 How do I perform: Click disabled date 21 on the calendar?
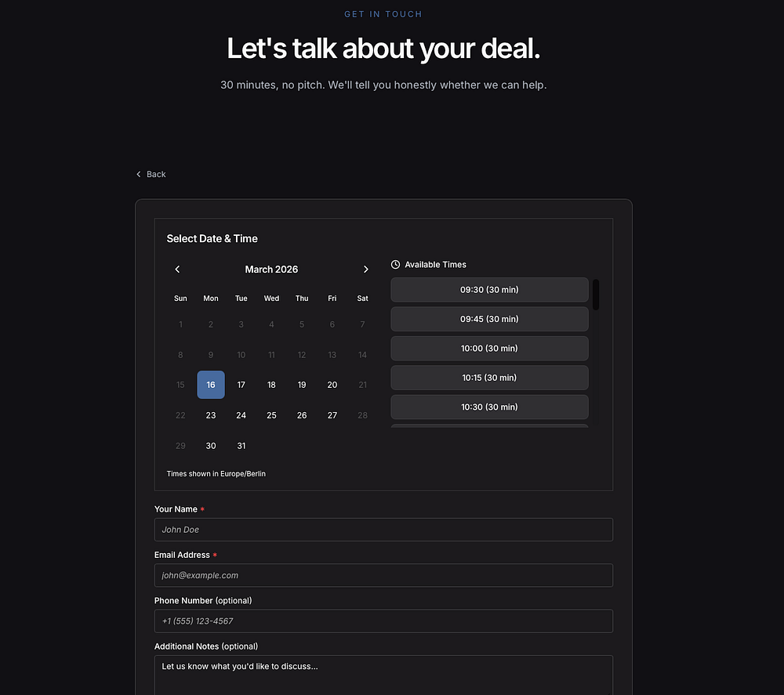(x=362, y=385)
